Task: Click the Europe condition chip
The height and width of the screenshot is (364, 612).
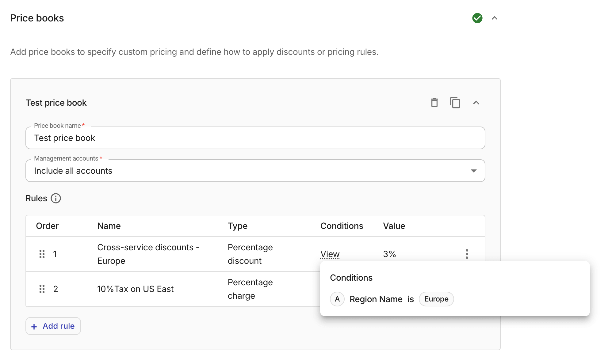Action: click(x=436, y=299)
